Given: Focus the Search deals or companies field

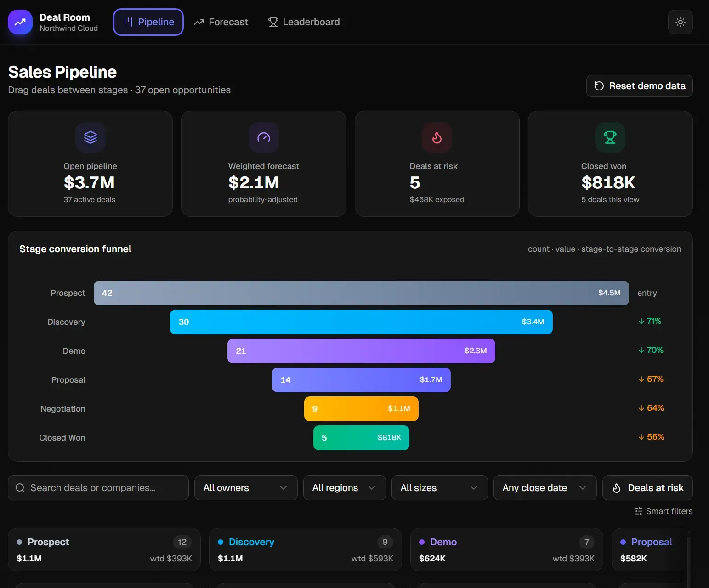Looking at the screenshot, I should coord(98,488).
